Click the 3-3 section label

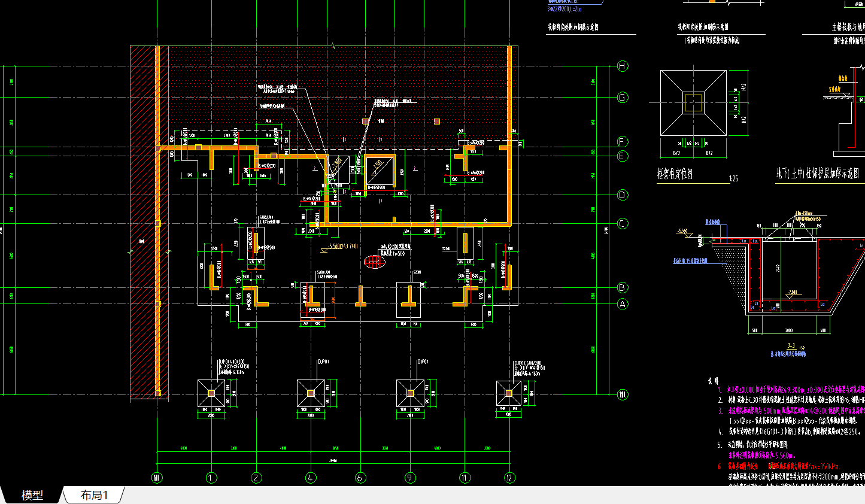(791, 345)
